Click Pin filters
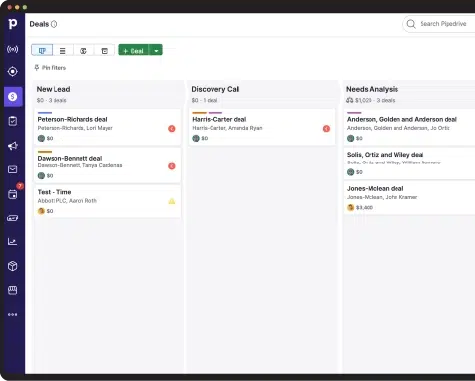The image size is (475, 381). tap(50, 68)
